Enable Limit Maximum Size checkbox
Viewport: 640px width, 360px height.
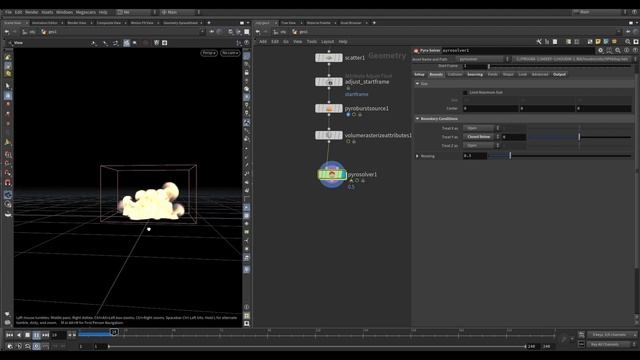click(x=465, y=93)
